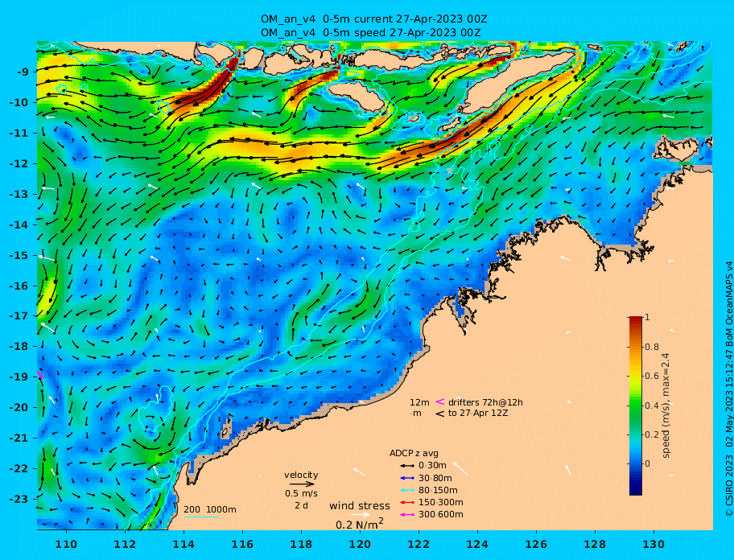Click the 'ADCP z avg' legend heading
Screen dimensions: 734x560
[414, 453]
